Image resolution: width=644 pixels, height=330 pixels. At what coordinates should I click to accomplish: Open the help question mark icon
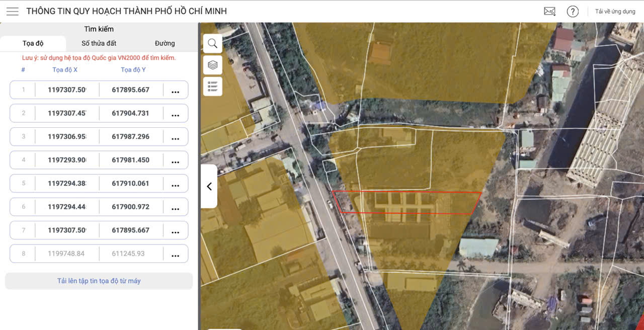573,11
